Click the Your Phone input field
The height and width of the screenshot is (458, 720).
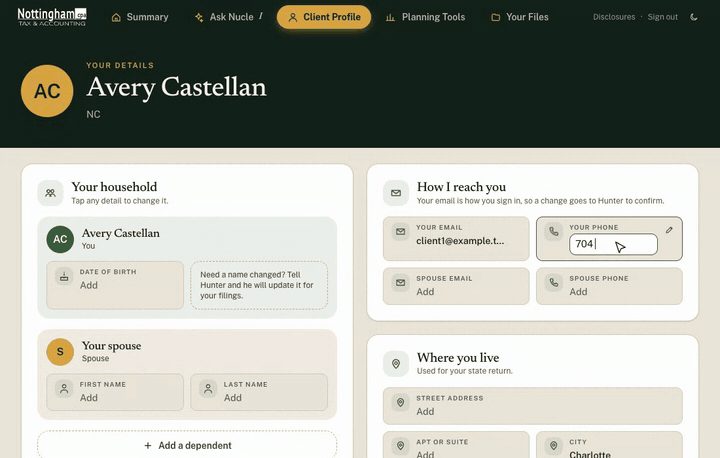tap(613, 244)
